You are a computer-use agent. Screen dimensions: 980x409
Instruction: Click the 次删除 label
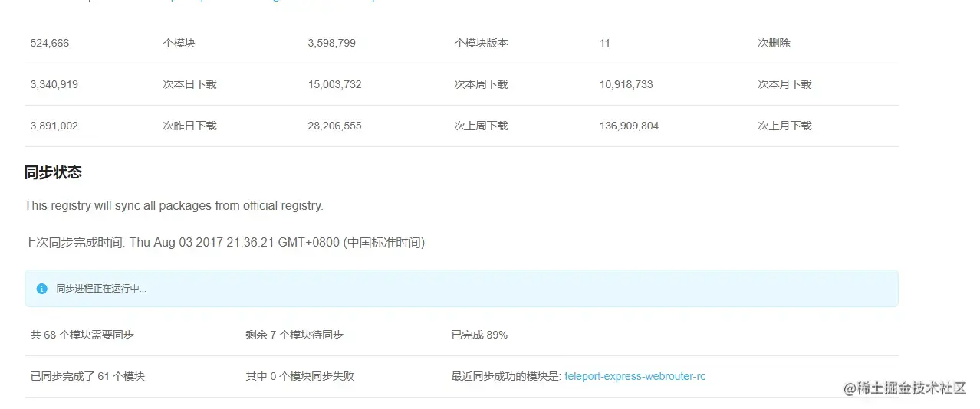774,43
